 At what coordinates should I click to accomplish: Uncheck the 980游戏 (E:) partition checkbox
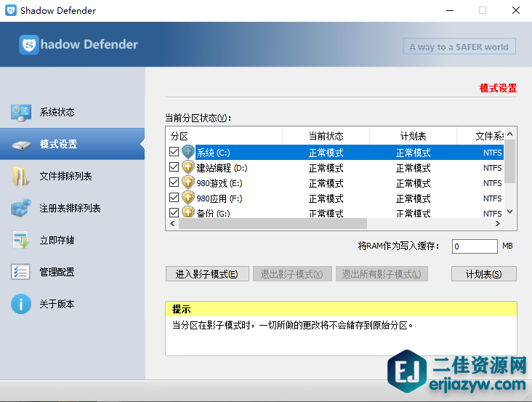point(174,182)
